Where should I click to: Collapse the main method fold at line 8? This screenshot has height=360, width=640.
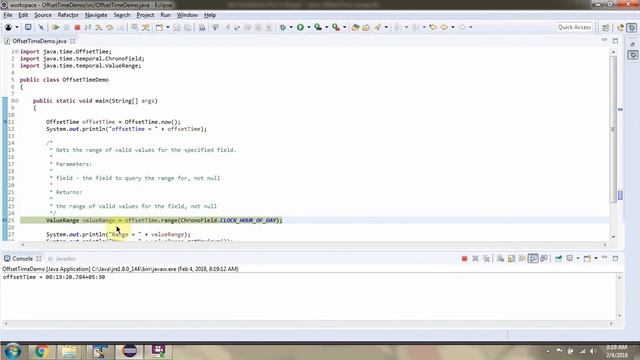click(16, 101)
